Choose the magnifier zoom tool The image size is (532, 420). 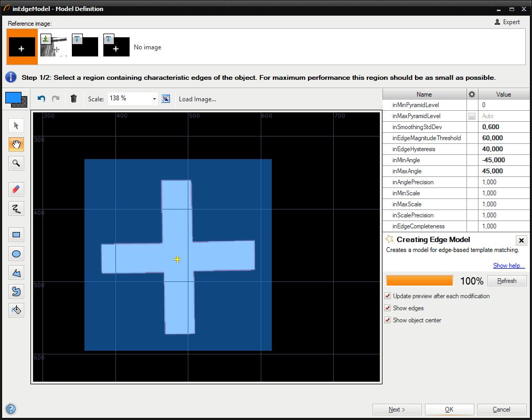pos(16,164)
